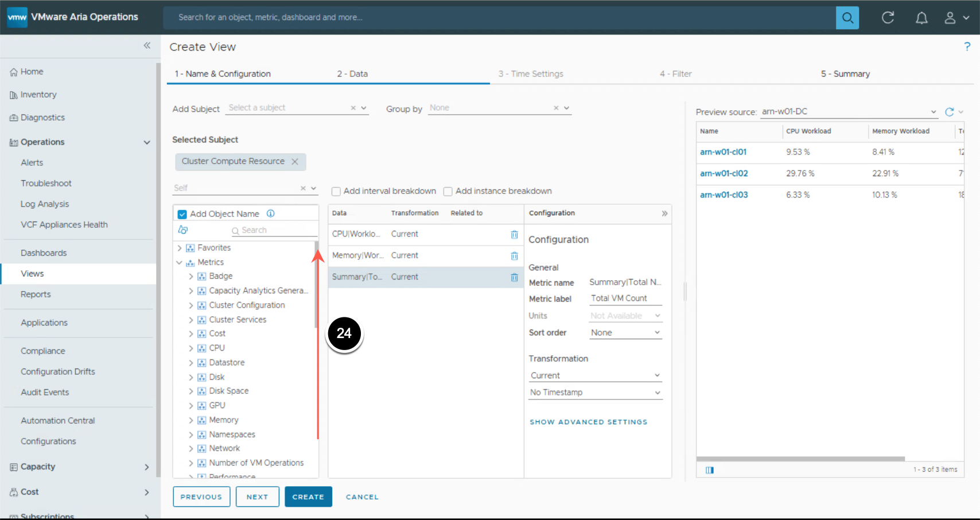Open the notifications bell
This screenshot has height=520, width=980.
921,18
